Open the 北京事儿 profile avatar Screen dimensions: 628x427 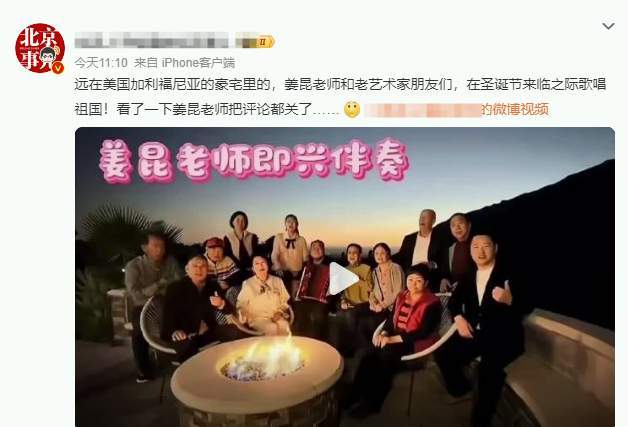pyautogui.click(x=40, y=48)
